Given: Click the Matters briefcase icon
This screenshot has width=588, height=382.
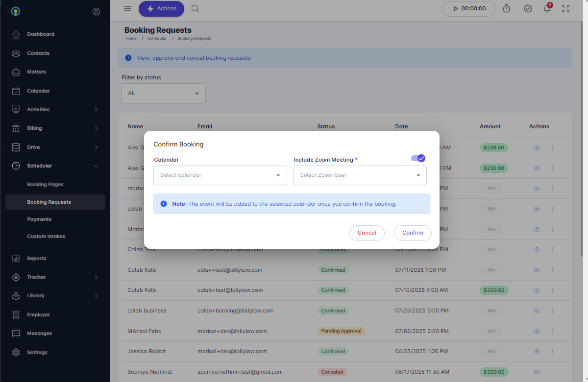Looking at the screenshot, I should click(16, 72).
